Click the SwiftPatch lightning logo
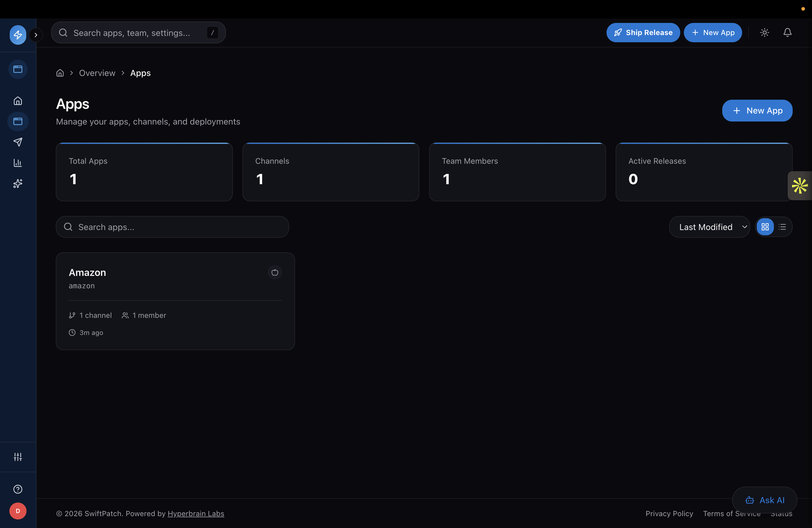Viewport: 812px width, 528px height. coord(18,35)
